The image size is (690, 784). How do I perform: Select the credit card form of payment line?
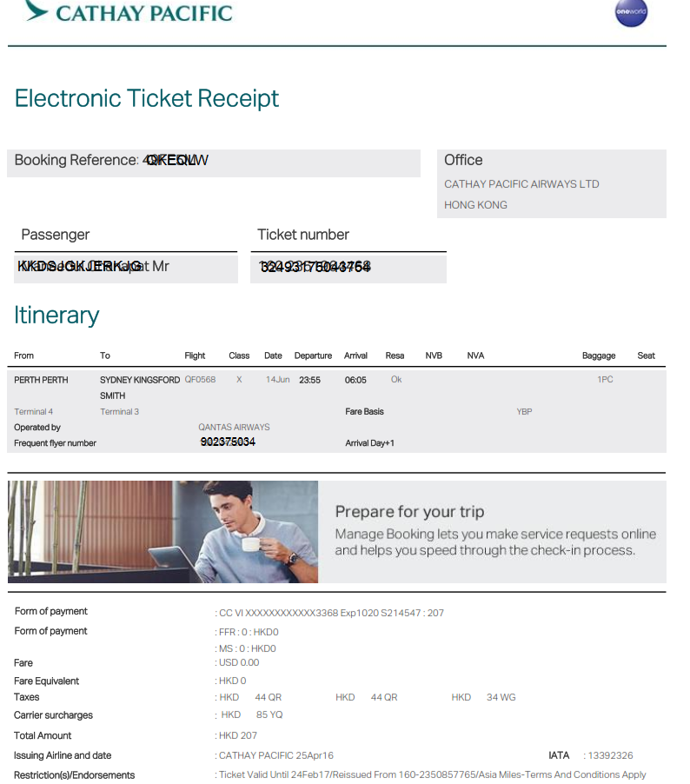coord(331,613)
